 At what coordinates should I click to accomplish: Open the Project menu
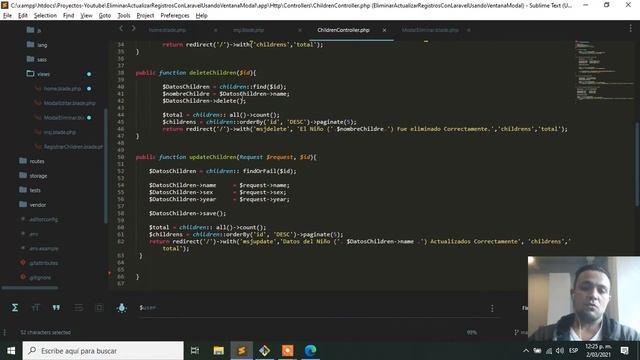(x=145, y=16)
